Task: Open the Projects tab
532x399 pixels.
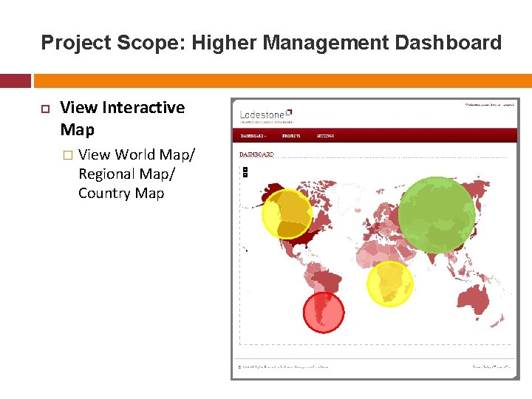Action: [291, 136]
